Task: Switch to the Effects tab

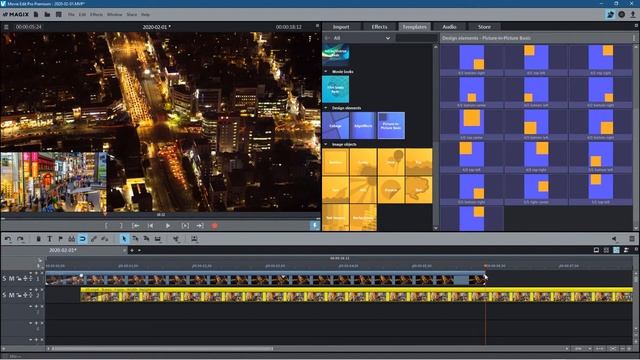Action: click(379, 27)
